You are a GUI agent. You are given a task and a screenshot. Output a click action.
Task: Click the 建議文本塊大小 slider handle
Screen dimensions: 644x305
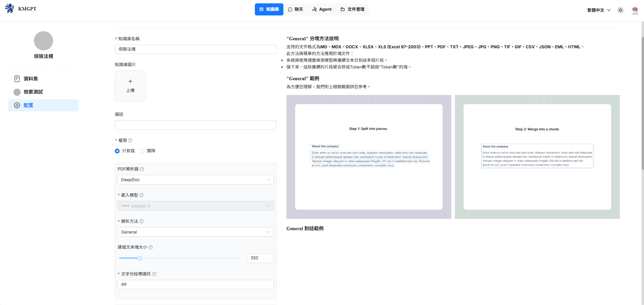[140, 258]
